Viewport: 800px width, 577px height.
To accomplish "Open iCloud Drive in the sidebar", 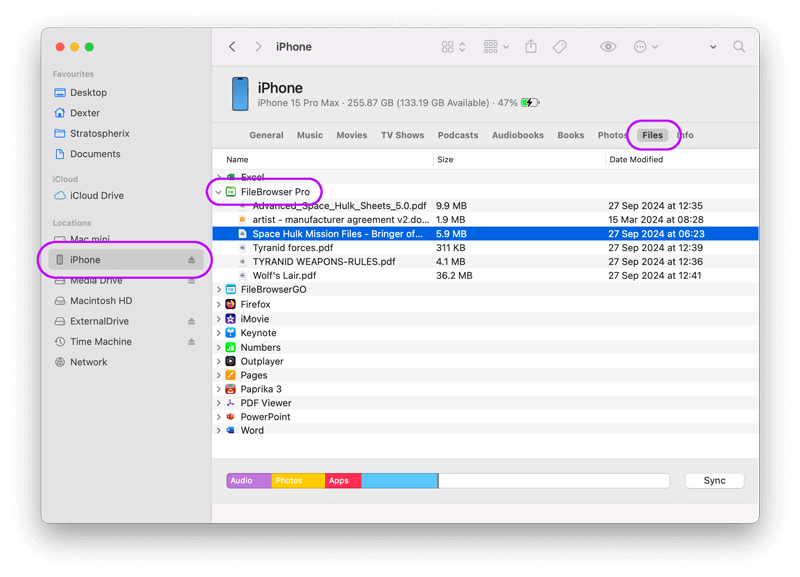I will pyautogui.click(x=97, y=196).
